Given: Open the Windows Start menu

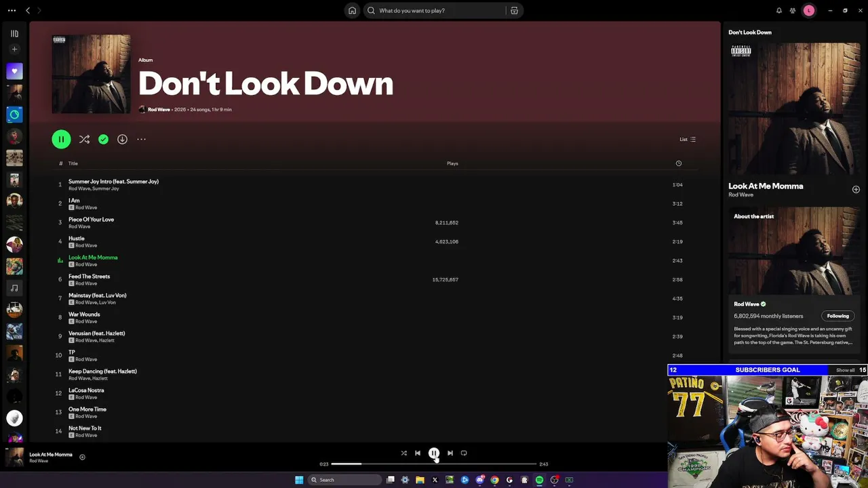Looking at the screenshot, I should click(299, 480).
